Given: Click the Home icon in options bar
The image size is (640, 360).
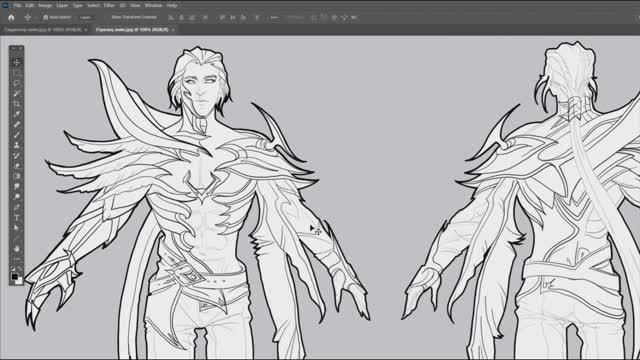Looking at the screenshot, I should tap(11, 18).
